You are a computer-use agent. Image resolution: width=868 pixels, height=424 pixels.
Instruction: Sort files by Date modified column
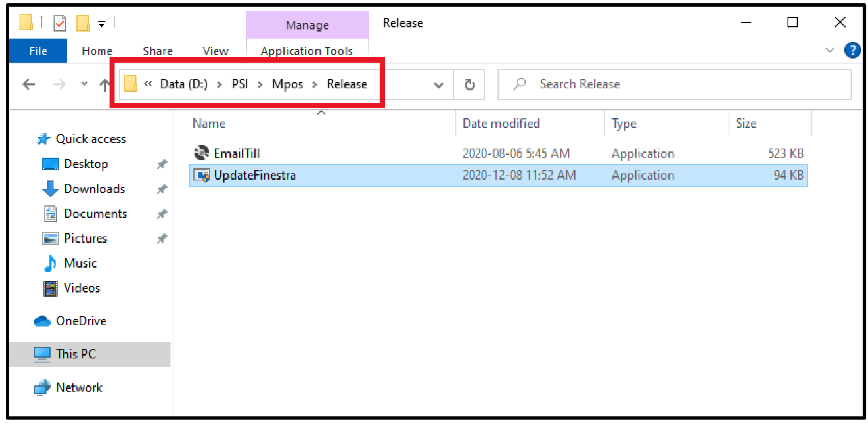click(501, 123)
